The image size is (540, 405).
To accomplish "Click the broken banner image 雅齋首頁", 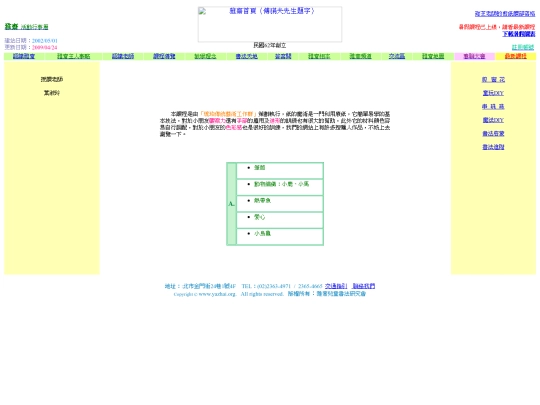I will (x=270, y=24).
